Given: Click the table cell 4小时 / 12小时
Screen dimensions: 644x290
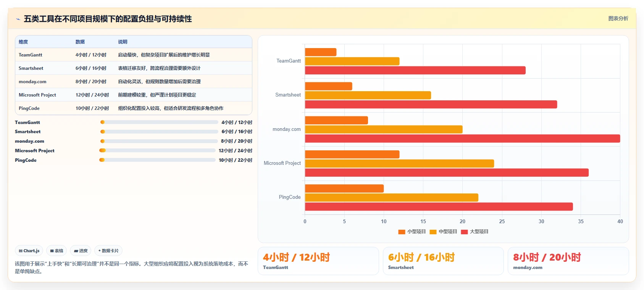Looking at the screenshot, I should pyautogui.click(x=91, y=55).
